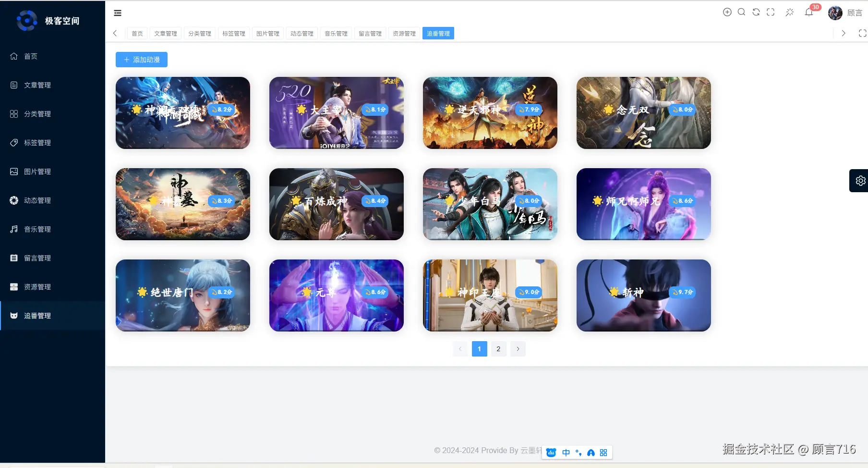This screenshot has height=468, width=868.
Task: Switch to the 图片管理 tab
Action: pyautogui.click(x=268, y=33)
